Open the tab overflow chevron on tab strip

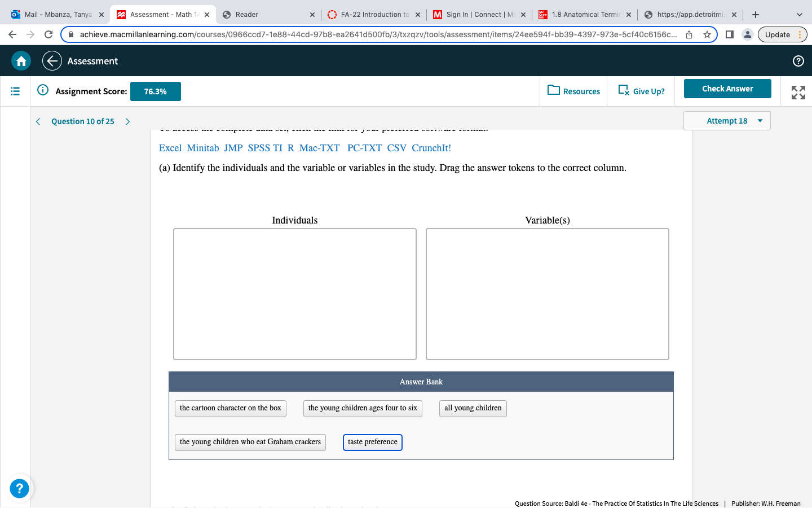tap(798, 15)
